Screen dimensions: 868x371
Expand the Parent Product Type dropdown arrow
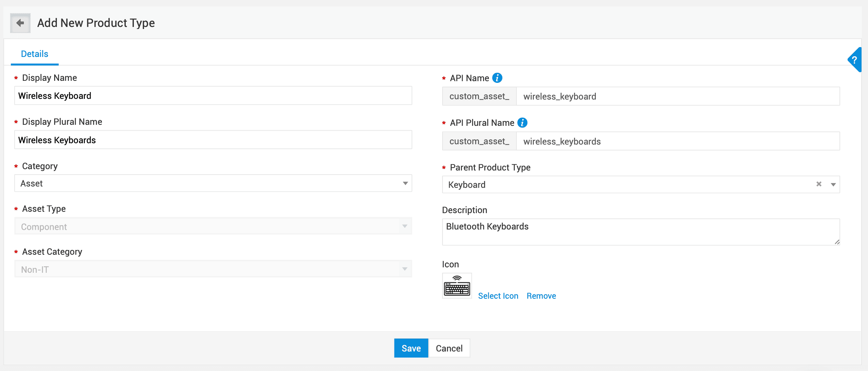click(833, 184)
